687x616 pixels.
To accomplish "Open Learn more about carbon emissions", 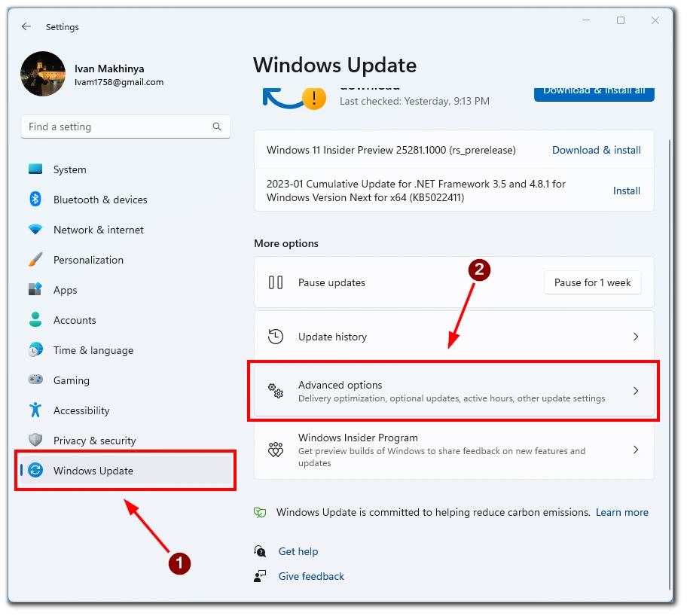I will [x=621, y=512].
